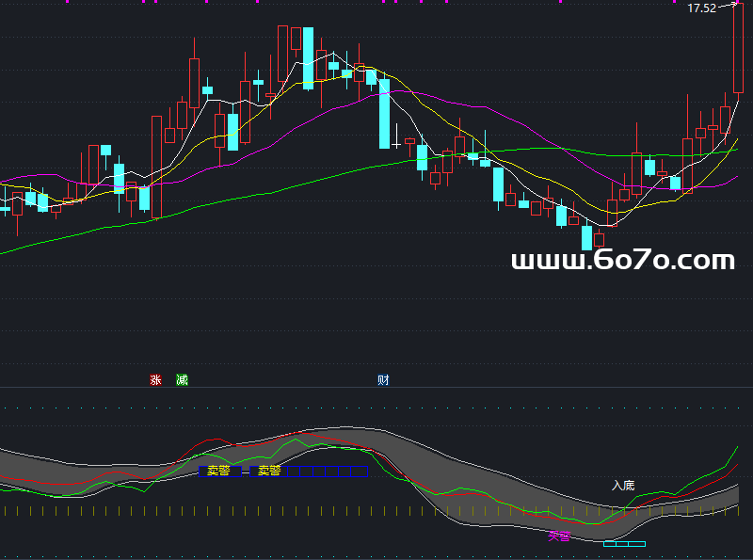Click the 入底 signal label

click(622, 486)
